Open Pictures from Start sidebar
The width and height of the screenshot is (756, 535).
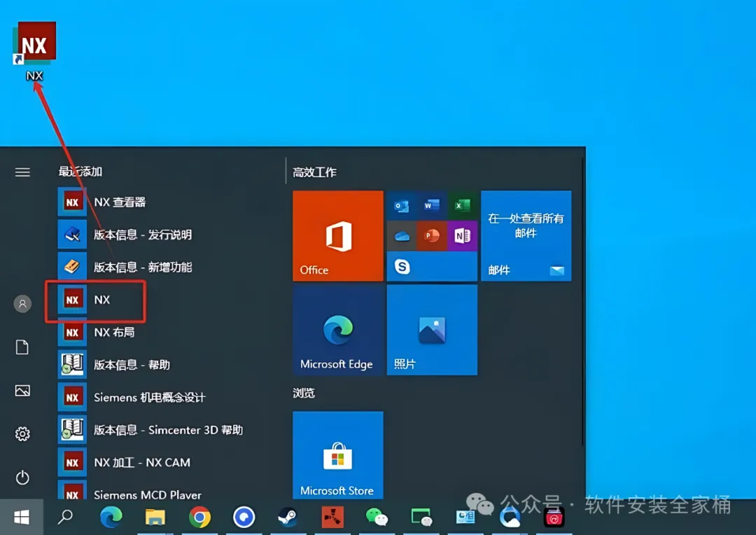coord(22,390)
